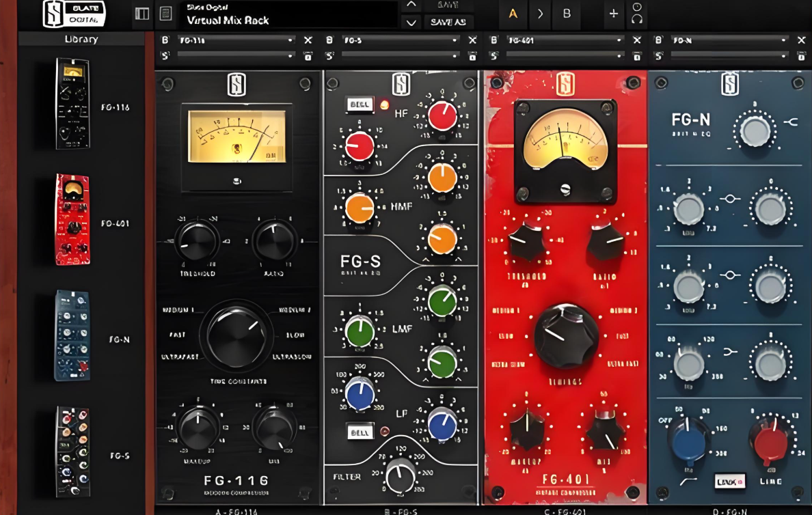The width and height of the screenshot is (812, 515).
Task: Remove the FG-S module with its X
Action: [472, 40]
